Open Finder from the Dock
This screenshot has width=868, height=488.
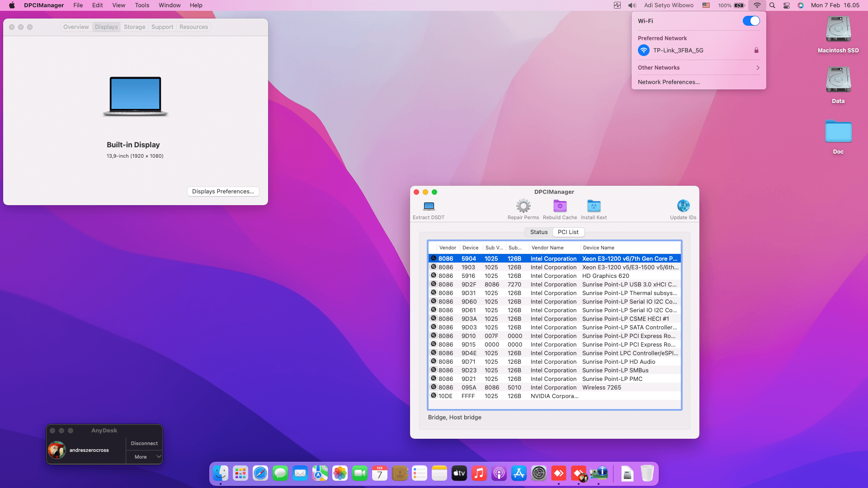click(x=221, y=473)
